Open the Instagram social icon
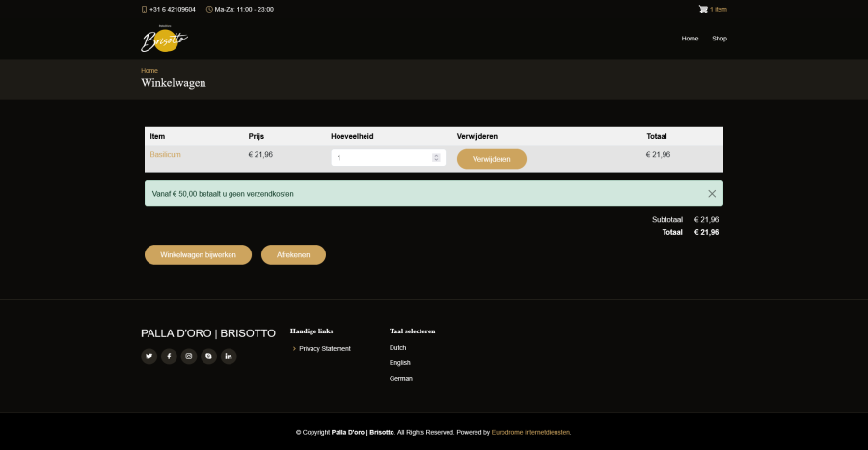 189,357
